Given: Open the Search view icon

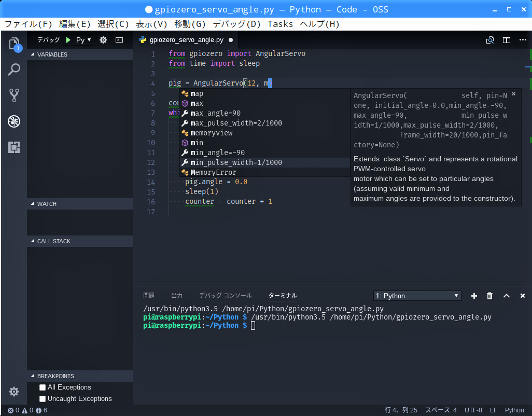Looking at the screenshot, I should pyautogui.click(x=14, y=70).
